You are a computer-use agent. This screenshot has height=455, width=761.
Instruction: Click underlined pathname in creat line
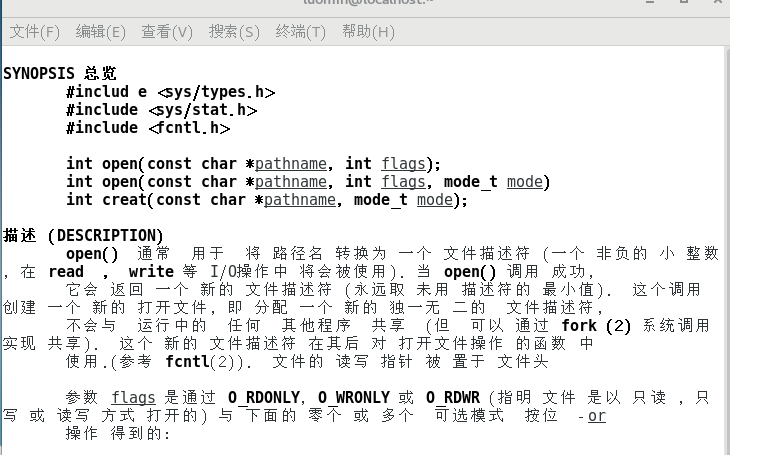click(299, 200)
